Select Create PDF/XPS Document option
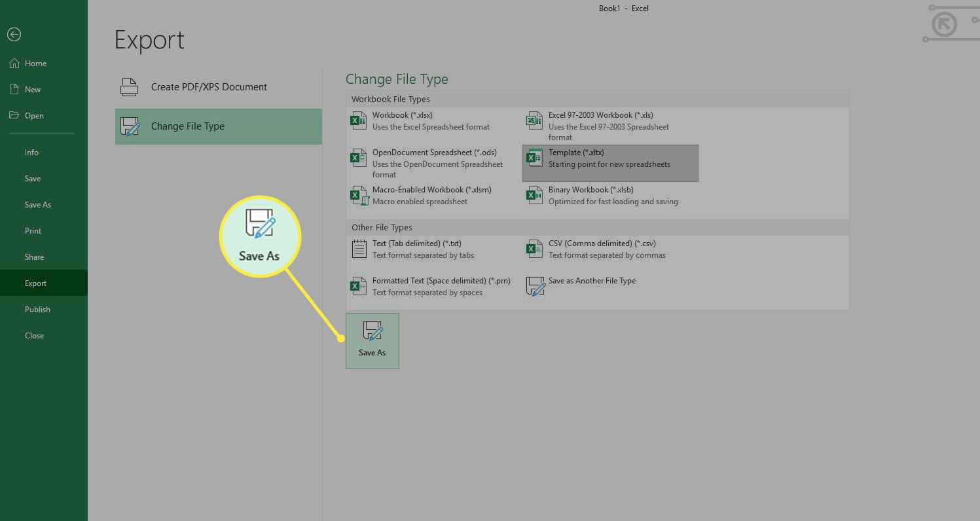 (219, 87)
